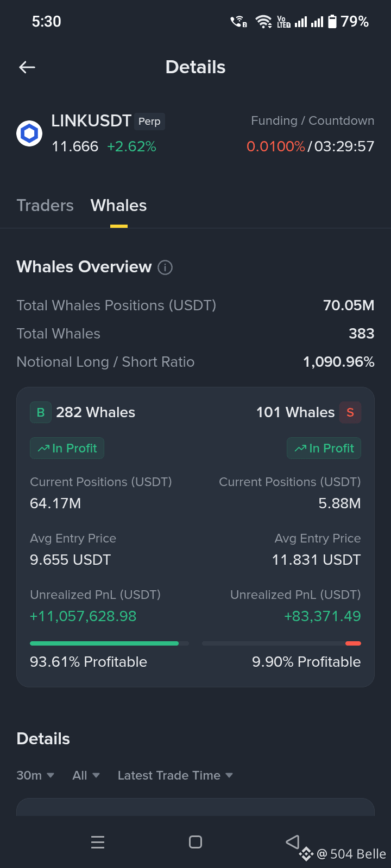The image size is (391, 868).
Task: Tap the long side In Profit tag
Action: 67,448
